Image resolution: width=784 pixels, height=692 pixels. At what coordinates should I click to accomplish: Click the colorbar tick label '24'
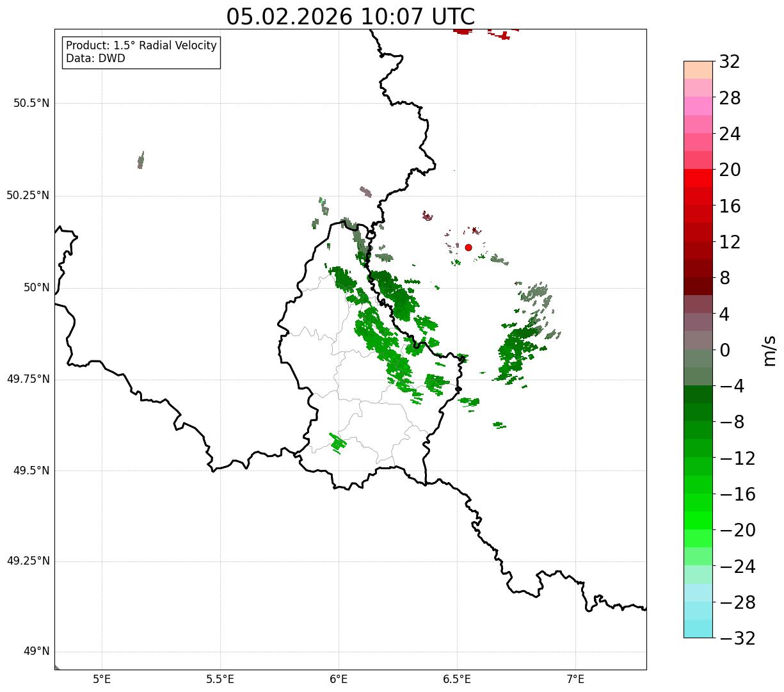tap(730, 134)
